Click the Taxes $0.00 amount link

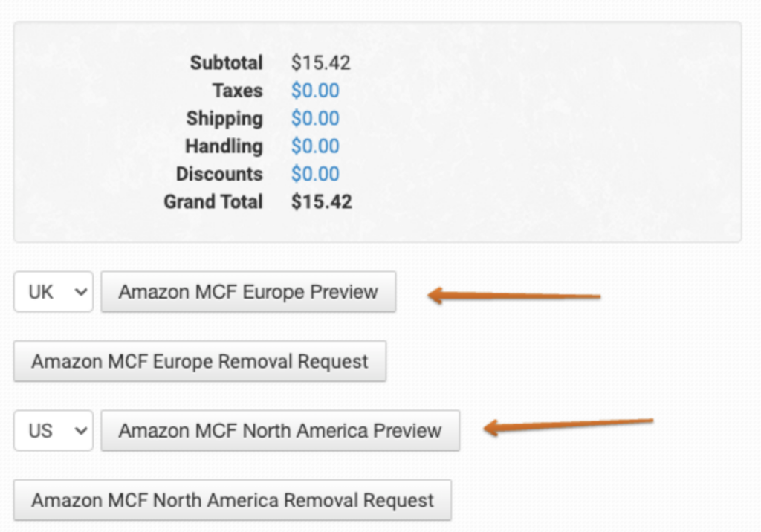click(315, 91)
